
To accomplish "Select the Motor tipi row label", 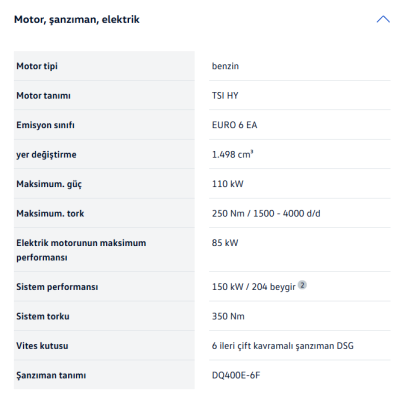I will [37, 66].
